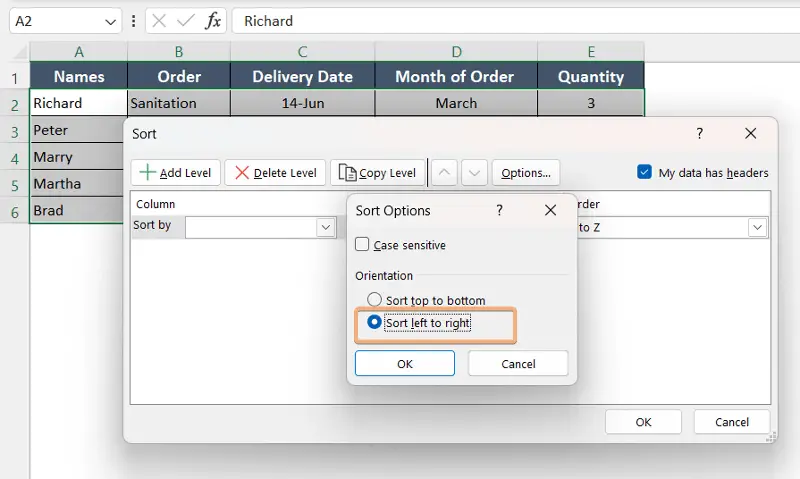This screenshot has width=800, height=479.
Task: Open the Name Box dropdown arrow
Action: click(110, 21)
